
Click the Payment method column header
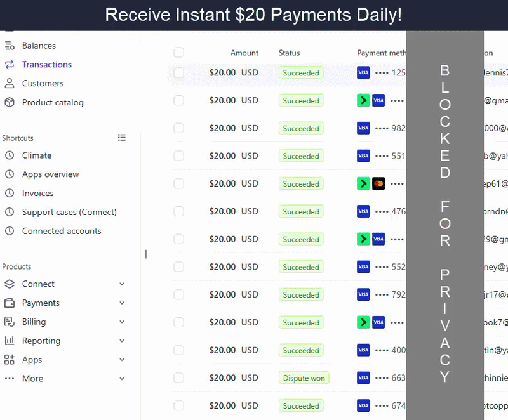[x=382, y=53]
